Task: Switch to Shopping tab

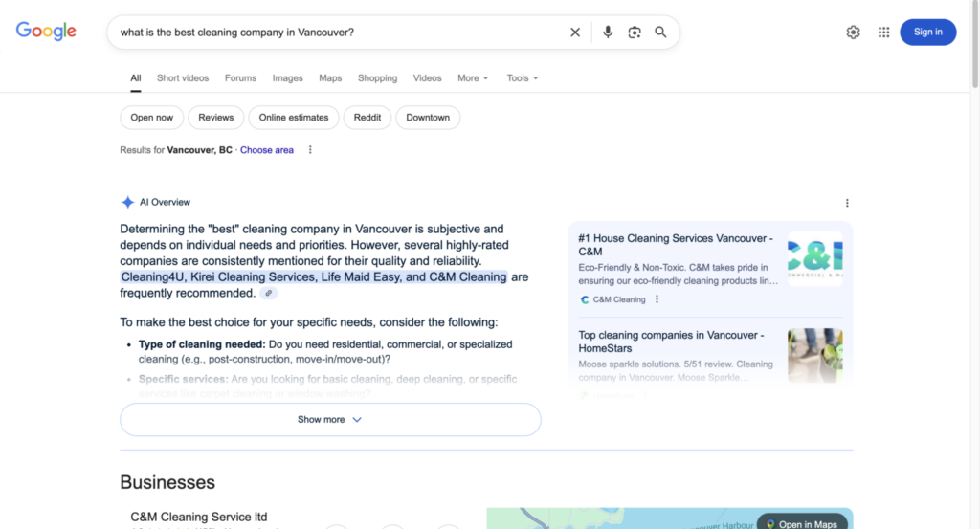Action: tap(377, 78)
